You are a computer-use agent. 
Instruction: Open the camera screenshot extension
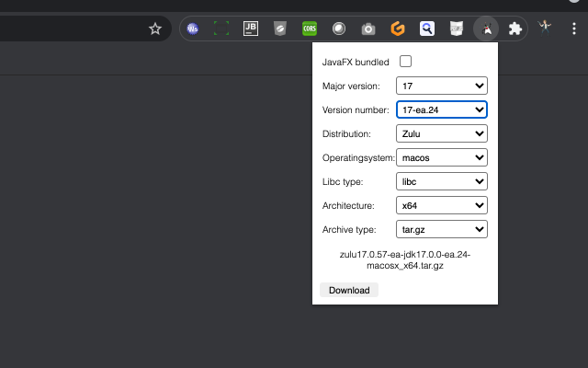[x=368, y=29]
